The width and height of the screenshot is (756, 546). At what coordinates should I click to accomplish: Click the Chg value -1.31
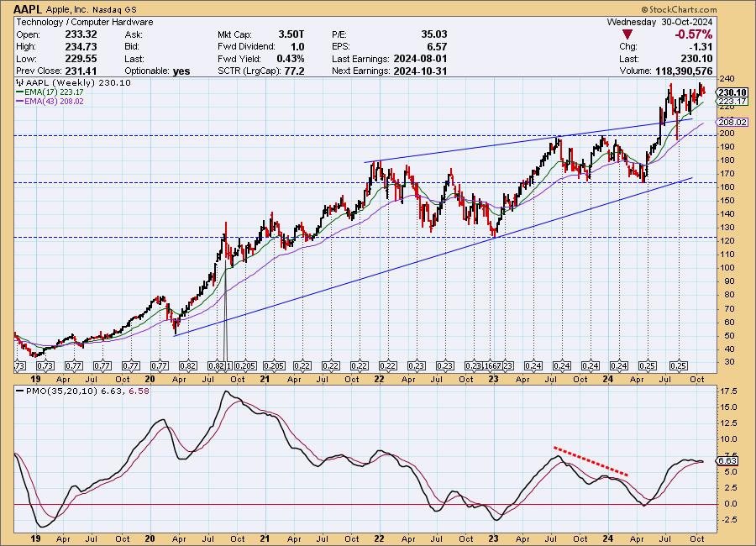click(701, 47)
